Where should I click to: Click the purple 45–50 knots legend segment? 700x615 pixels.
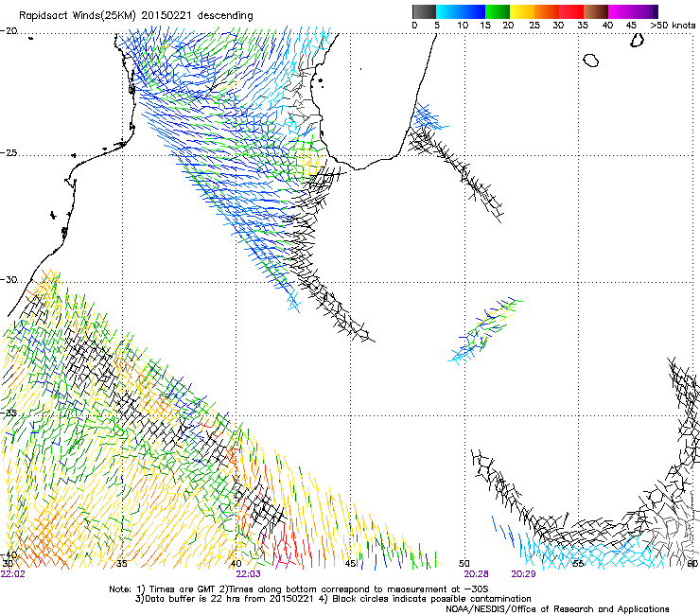645,11
